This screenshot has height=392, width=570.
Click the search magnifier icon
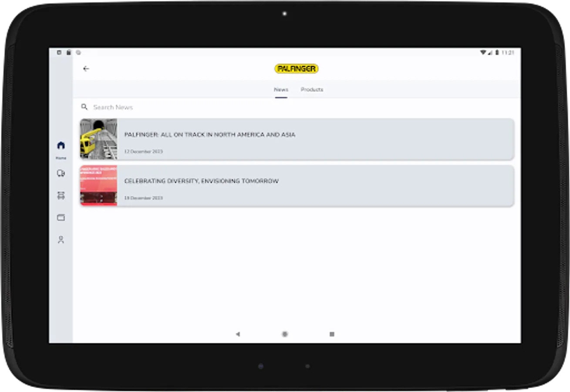point(84,107)
